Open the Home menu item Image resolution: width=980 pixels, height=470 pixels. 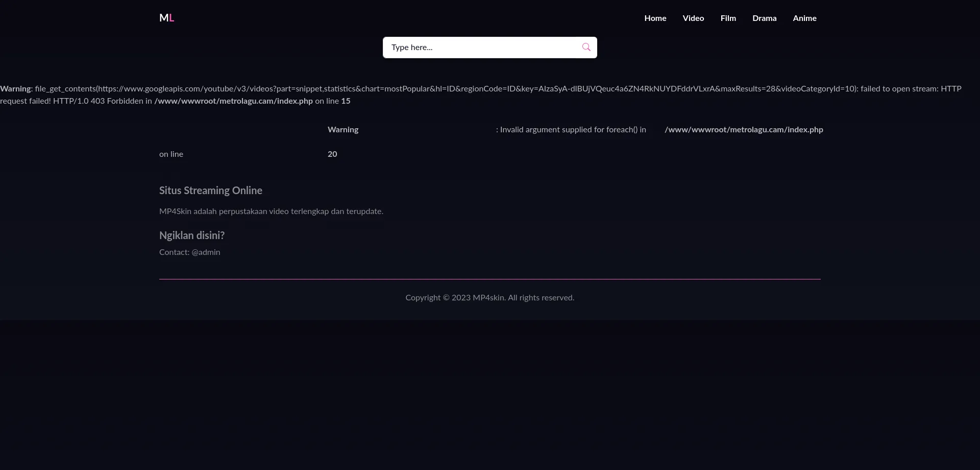[655, 18]
